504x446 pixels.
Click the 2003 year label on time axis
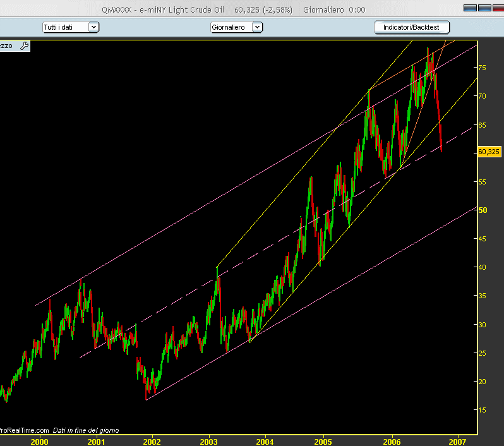tap(208, 442)
